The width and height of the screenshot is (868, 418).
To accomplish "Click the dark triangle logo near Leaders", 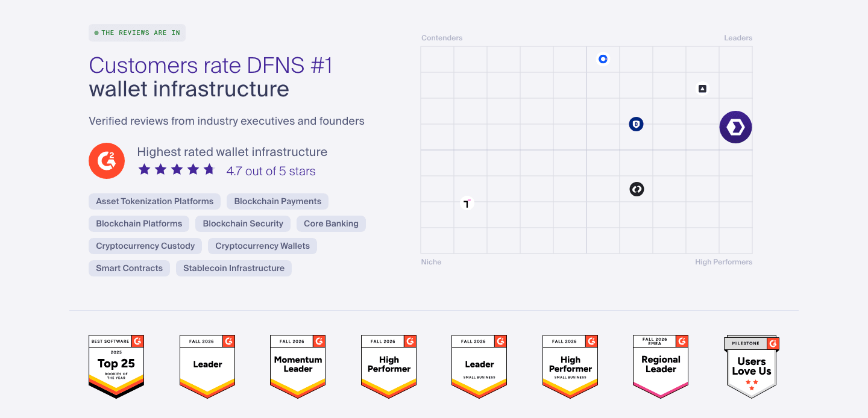I will click(x=702, y=89).
